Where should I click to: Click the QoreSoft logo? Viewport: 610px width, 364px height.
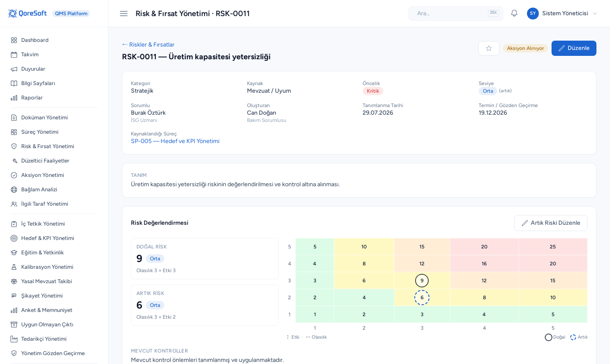click(x=28, y=14)
